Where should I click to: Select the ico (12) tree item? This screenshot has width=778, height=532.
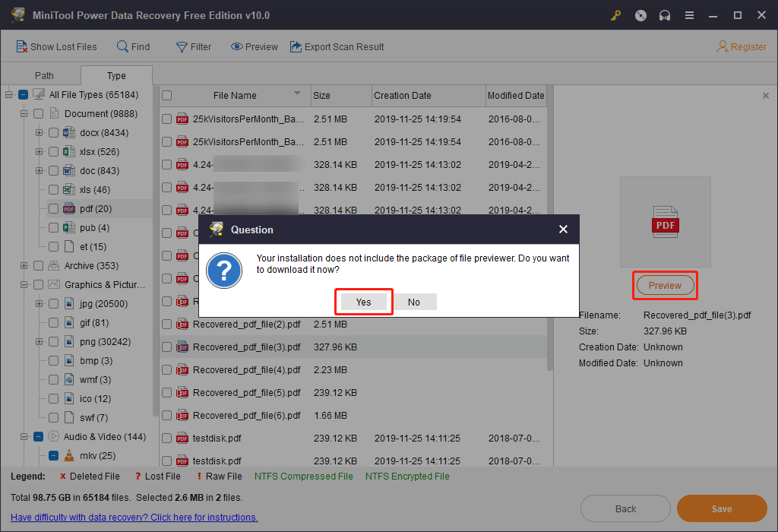95,398
